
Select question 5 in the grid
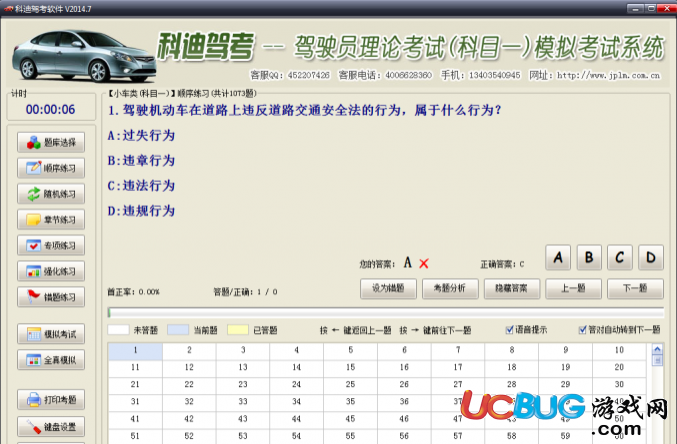351,351
